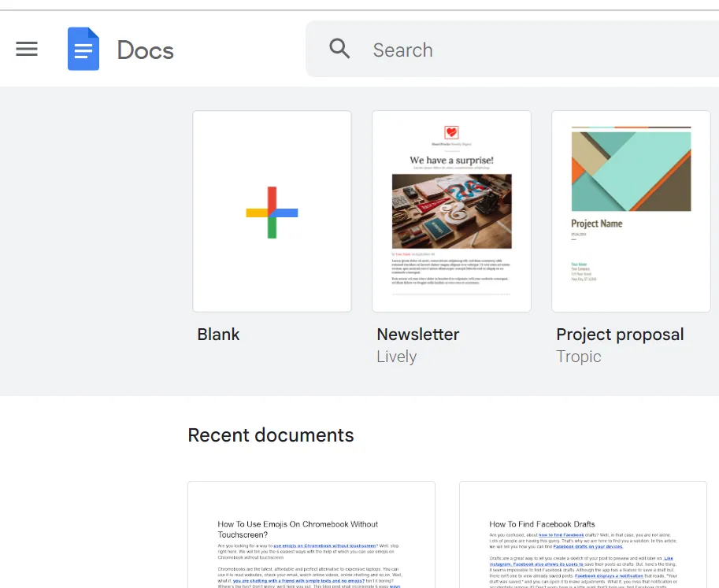Viewport: 719px width, 588px height.
Task: Click the 'Tropic' subtitle text
Action: (579, 357)
